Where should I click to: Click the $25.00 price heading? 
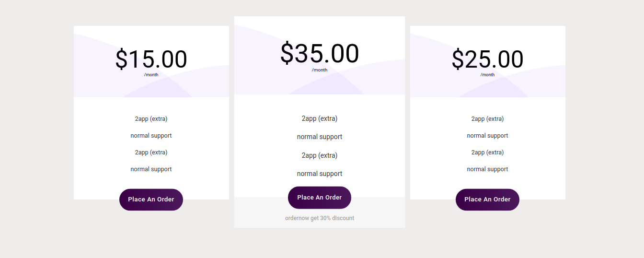click(x=487, y=59)
